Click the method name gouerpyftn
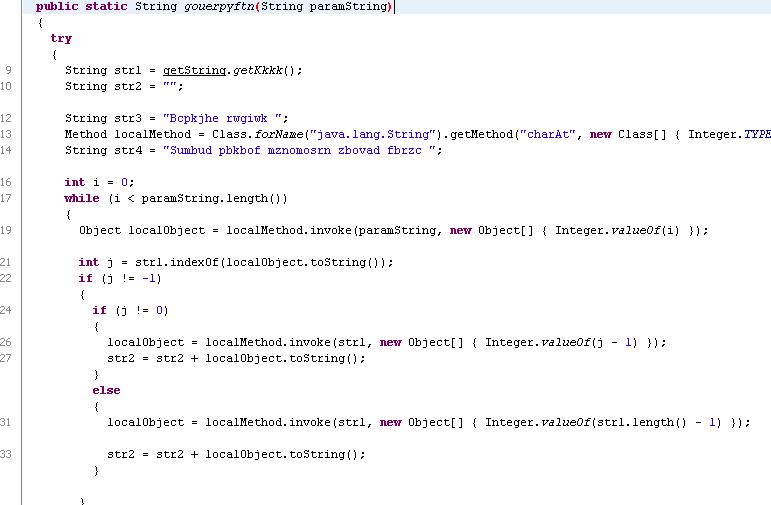771x505 pixels. click(219, 6)
